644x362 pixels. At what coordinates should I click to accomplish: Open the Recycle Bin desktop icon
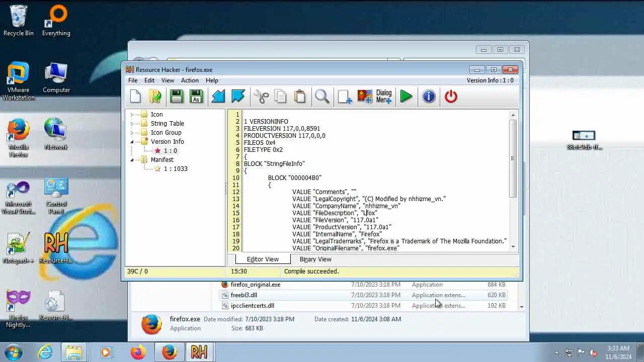click(19, 21)
